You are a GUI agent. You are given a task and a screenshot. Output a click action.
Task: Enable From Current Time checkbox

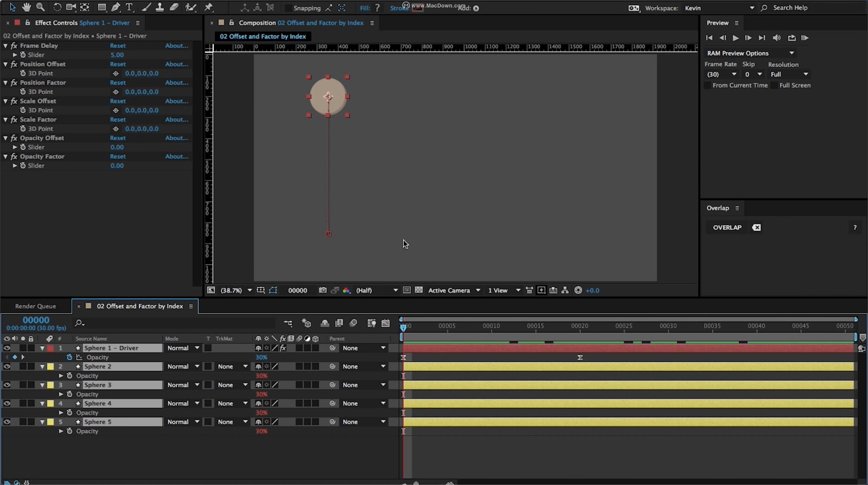tap(707, 85)
